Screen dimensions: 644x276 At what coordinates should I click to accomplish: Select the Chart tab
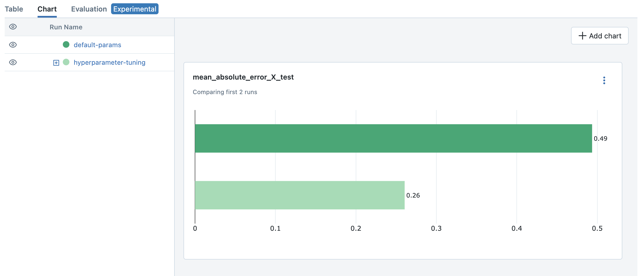coord(47,9)
